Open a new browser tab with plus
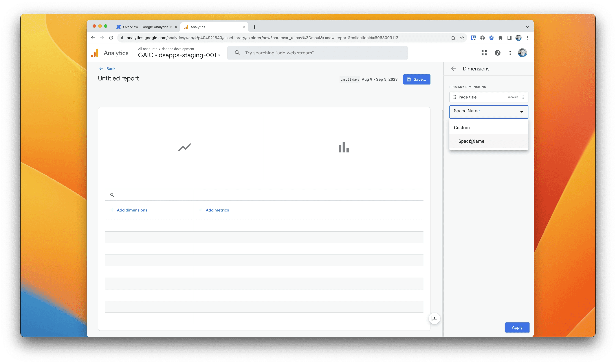 (254, 27)
